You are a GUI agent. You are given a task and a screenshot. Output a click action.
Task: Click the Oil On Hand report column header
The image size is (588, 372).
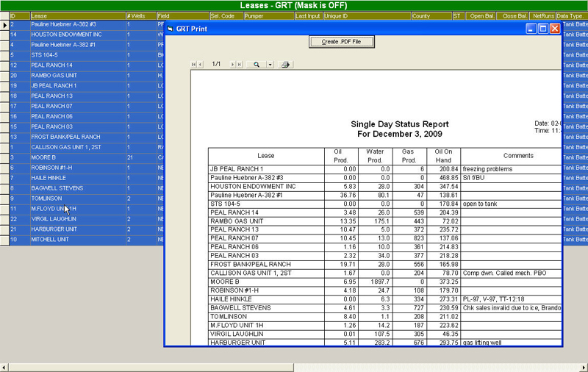[443, 156]
